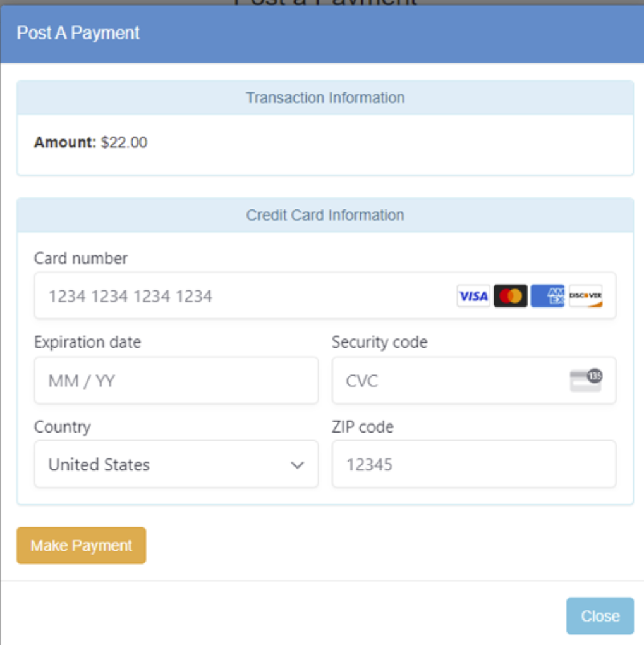Open the Country dropdown

click(x=176, y=464)
